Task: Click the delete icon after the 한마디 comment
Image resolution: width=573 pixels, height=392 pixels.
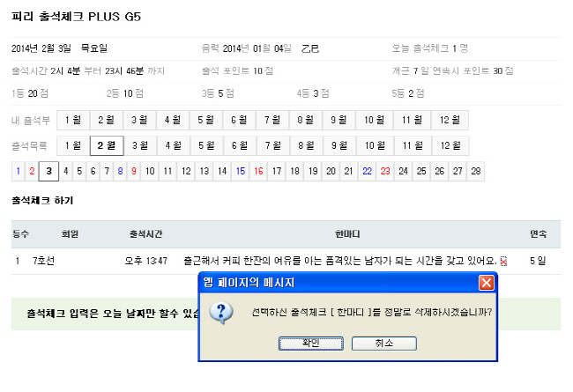Action: 503,261
